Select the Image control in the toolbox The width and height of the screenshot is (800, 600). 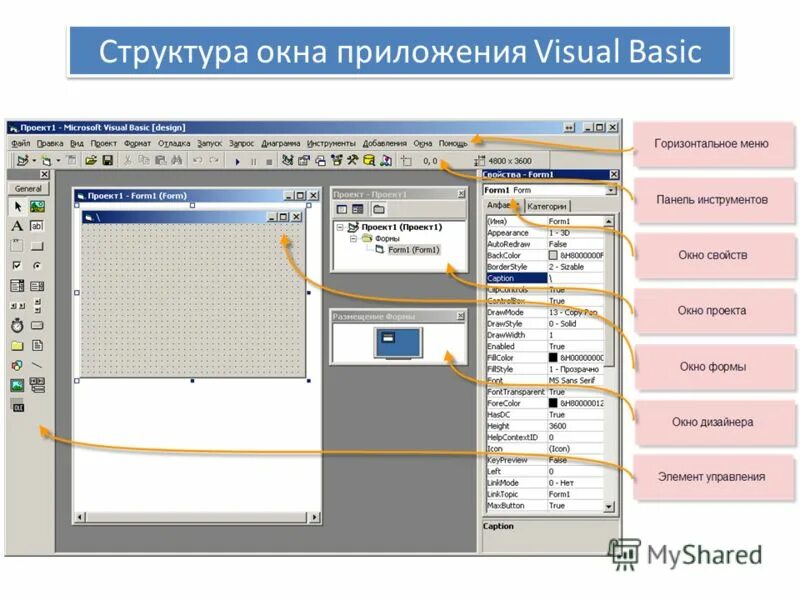coord(17,385)
